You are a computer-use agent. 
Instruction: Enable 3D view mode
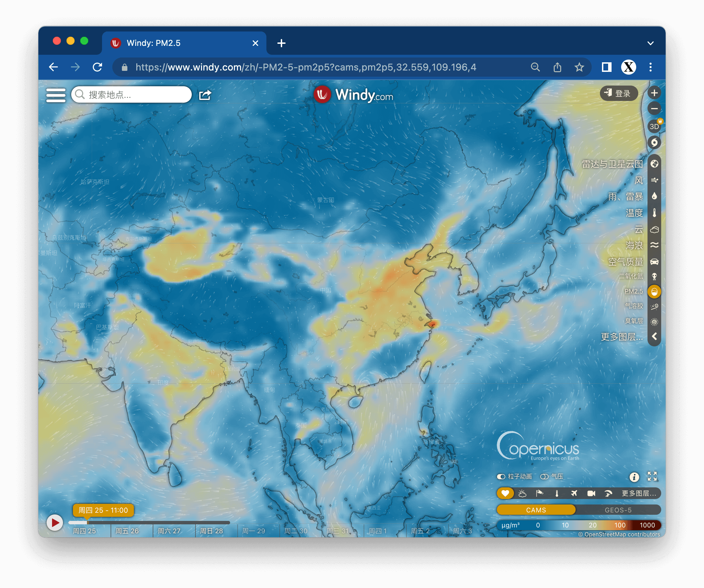pos(654,126)
